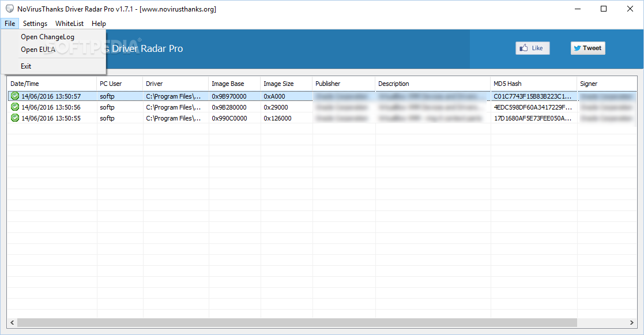Select timestamp 14/06/2016 13:50:57
Screen dimensions: 644x335
51,96
